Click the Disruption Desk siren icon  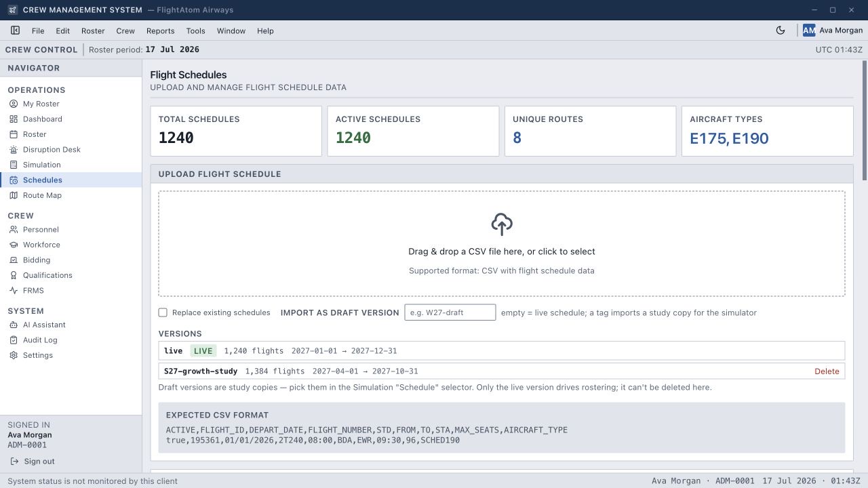[14, 150]
